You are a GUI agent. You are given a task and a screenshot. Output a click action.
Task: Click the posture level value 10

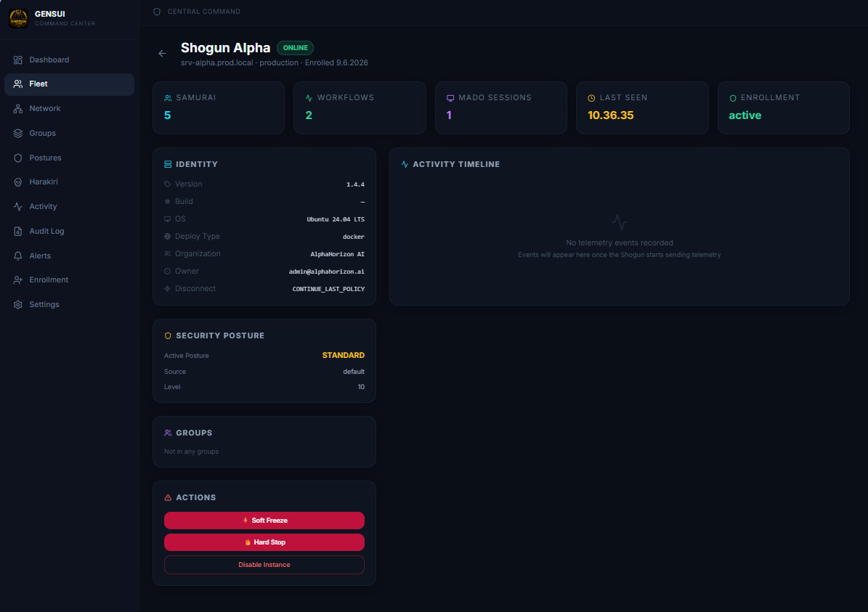361,387
